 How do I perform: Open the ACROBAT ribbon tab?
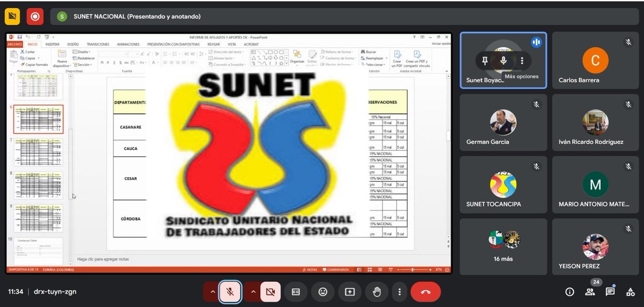[251, 44]
